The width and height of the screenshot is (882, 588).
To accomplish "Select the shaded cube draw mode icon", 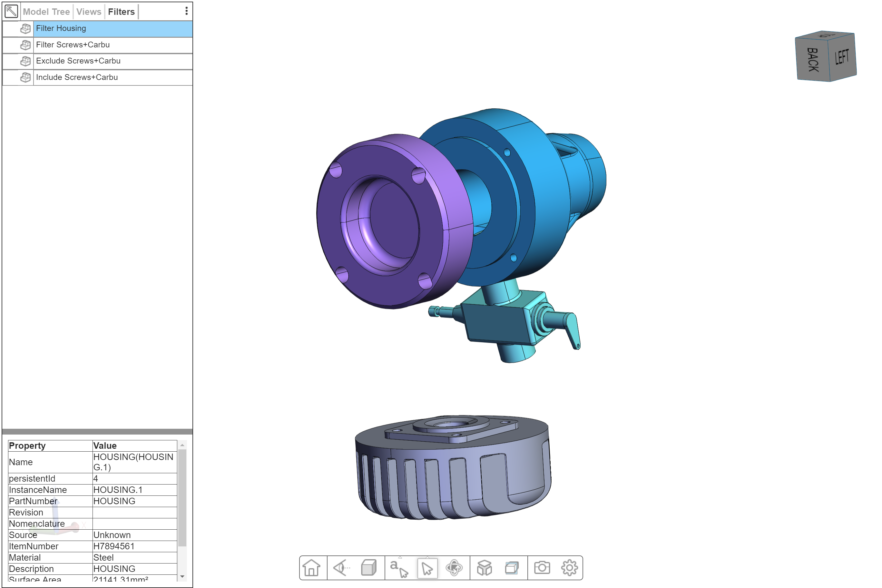I will pos(368,568).
